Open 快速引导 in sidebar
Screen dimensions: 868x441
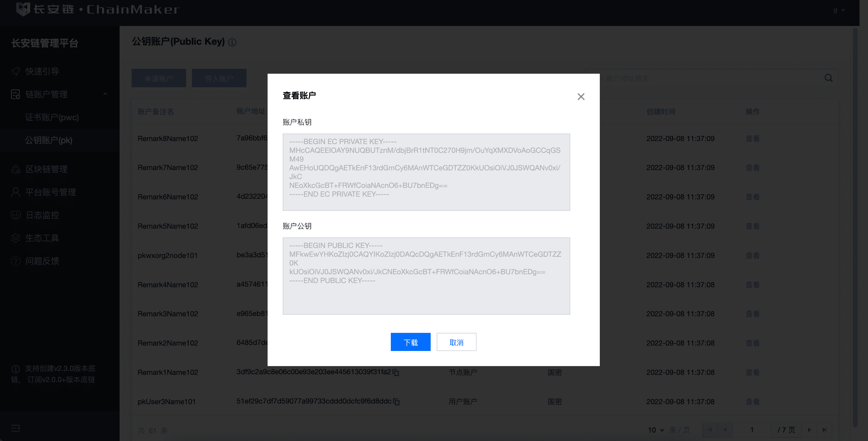42,71
